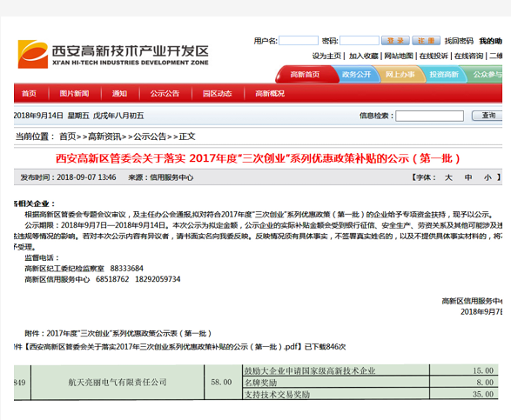Open the 高新概况 menu item
The width and height of the screenshot is (511, 420).
point(270,94)
